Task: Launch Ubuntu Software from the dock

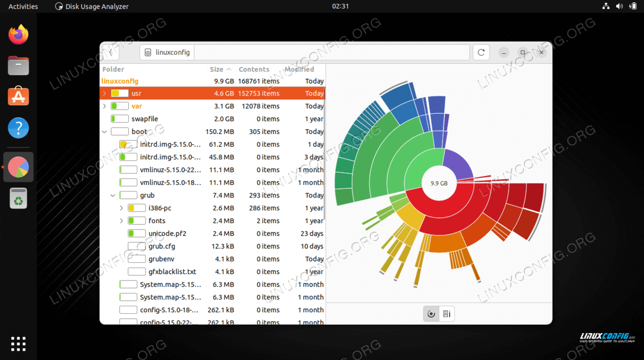Action: point(18,97)
